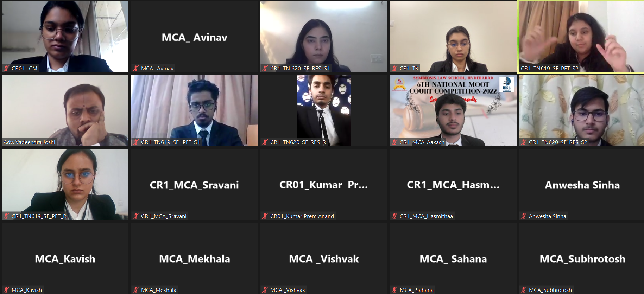The height and width of the screenshot is (294, 644).
Task: Select CR1_TN620_SF_RES_R participant video
Action: click(324, 111)
